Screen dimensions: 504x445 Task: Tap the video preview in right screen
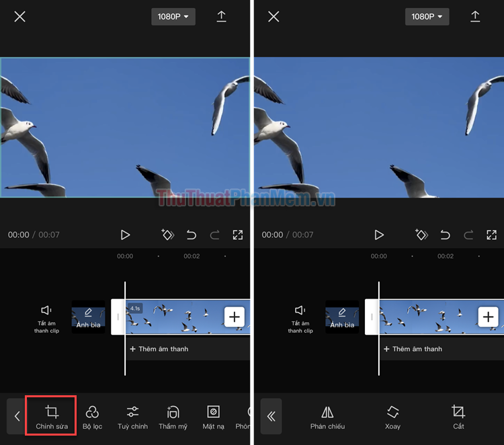[x=379, y=127]
